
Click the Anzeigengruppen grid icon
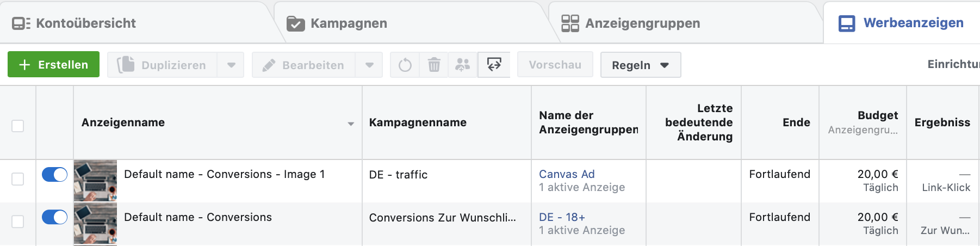(x=570, y=23)
